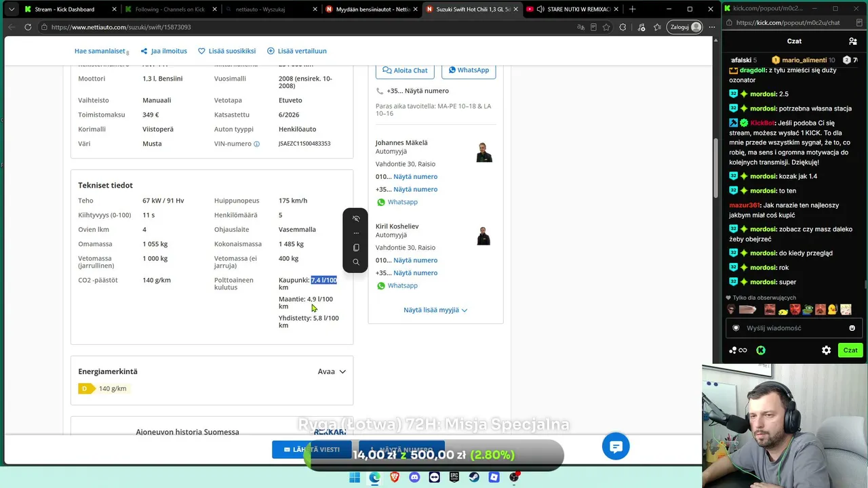This screenshot has height=488, width=868.
Task: Show Kiril Kosheliev's +35 number
Action: tap(415, 273)
